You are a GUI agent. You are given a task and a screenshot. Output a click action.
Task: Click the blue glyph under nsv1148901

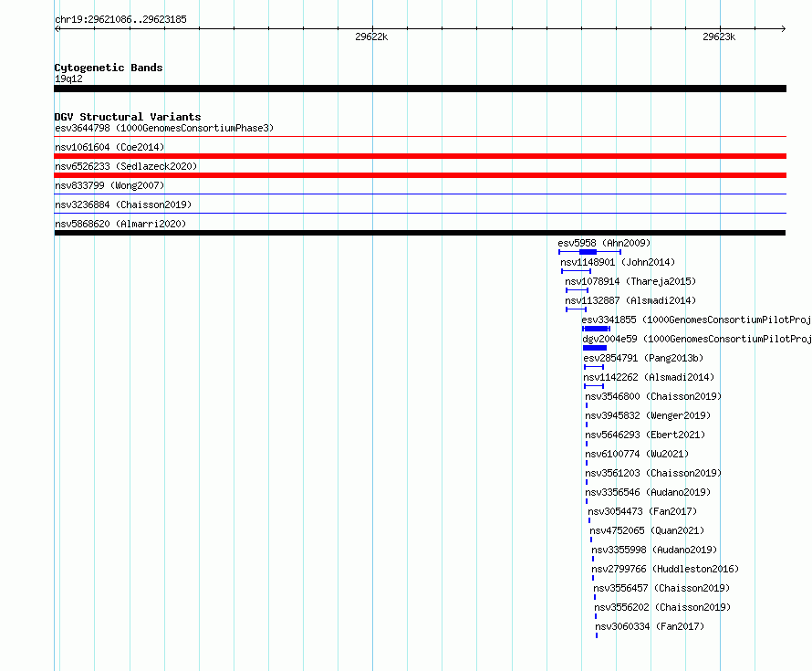576,271
